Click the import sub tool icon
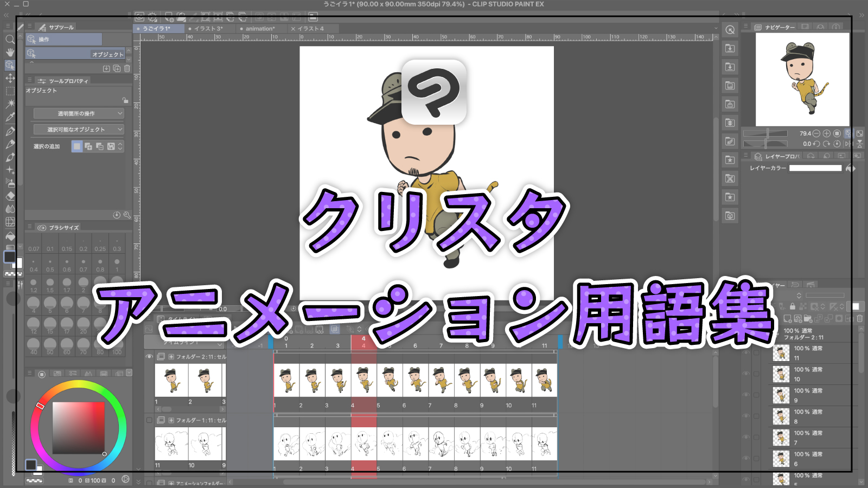The height and width of the screenshot is (488, 868). point(106,68)
